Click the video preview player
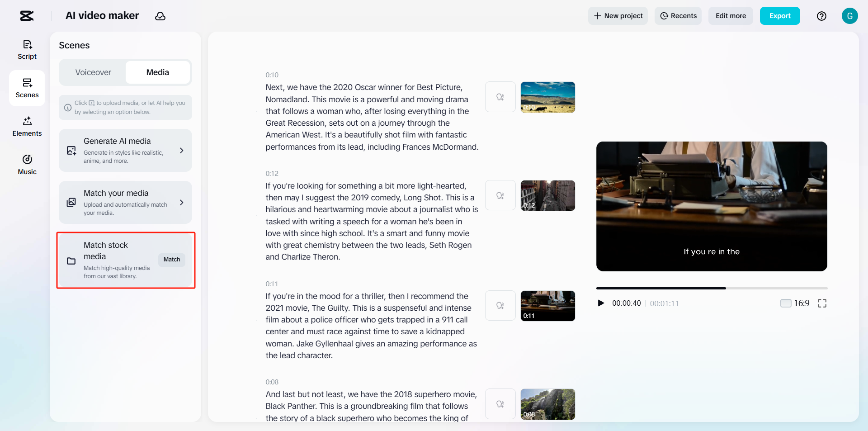The image size is (868, 431). [712, 206]
